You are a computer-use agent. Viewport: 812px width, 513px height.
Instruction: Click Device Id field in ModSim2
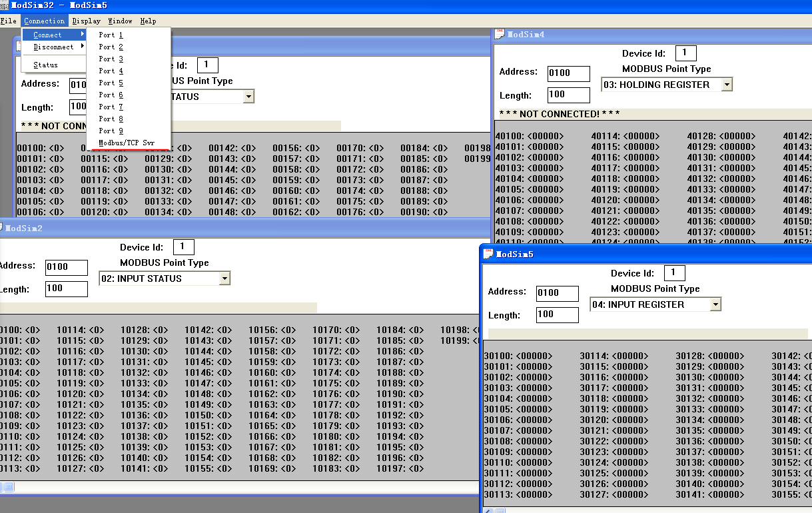coord(184,247)
